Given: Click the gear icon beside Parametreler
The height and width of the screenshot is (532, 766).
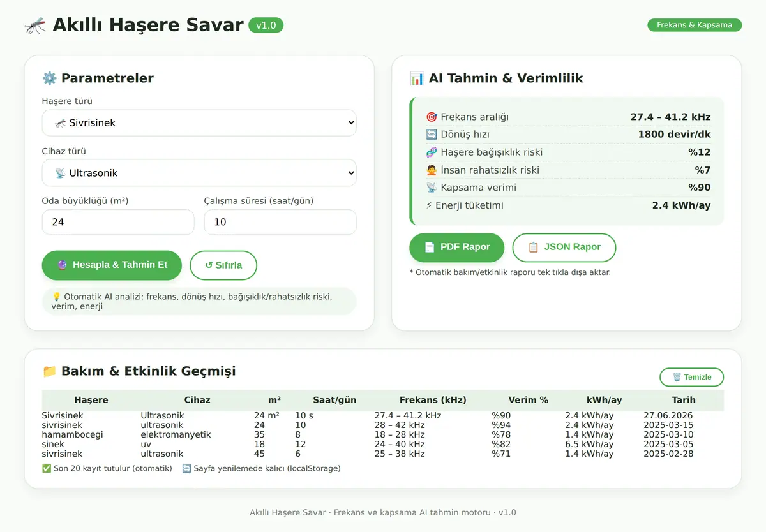Looking at the screenshot, I should pyautogui.click(x=49, y=78).
